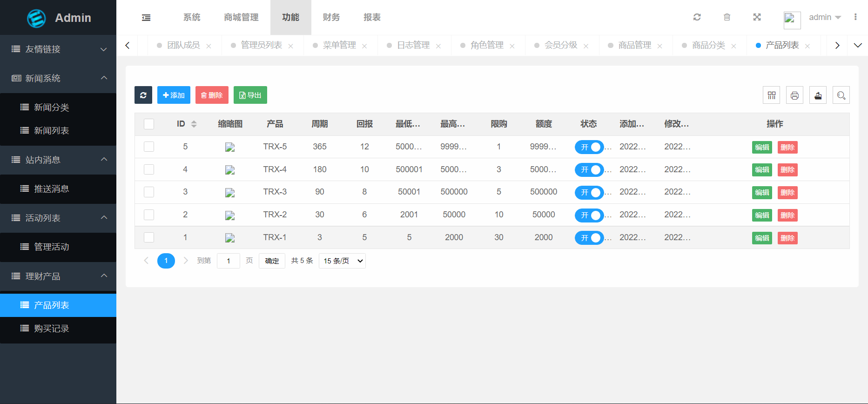This screenshot has height=404, width=868.
Task: Switch to the 角色管理 tab
Action: pyautogui.click(x=487, y=45)
